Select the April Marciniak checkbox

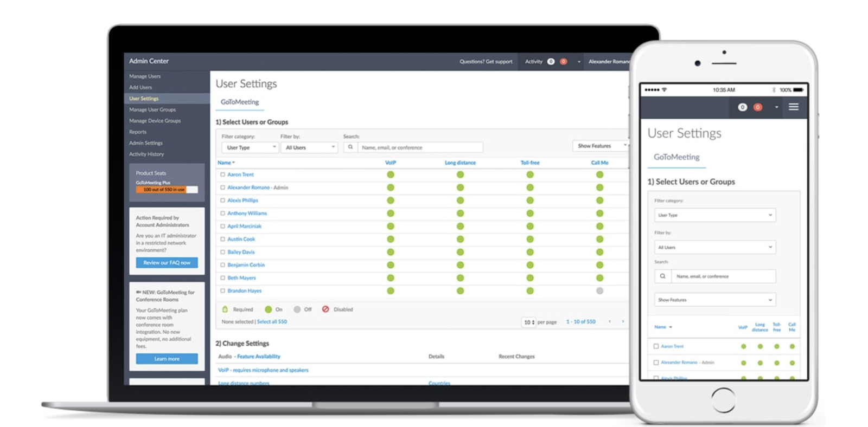(222, 227)
